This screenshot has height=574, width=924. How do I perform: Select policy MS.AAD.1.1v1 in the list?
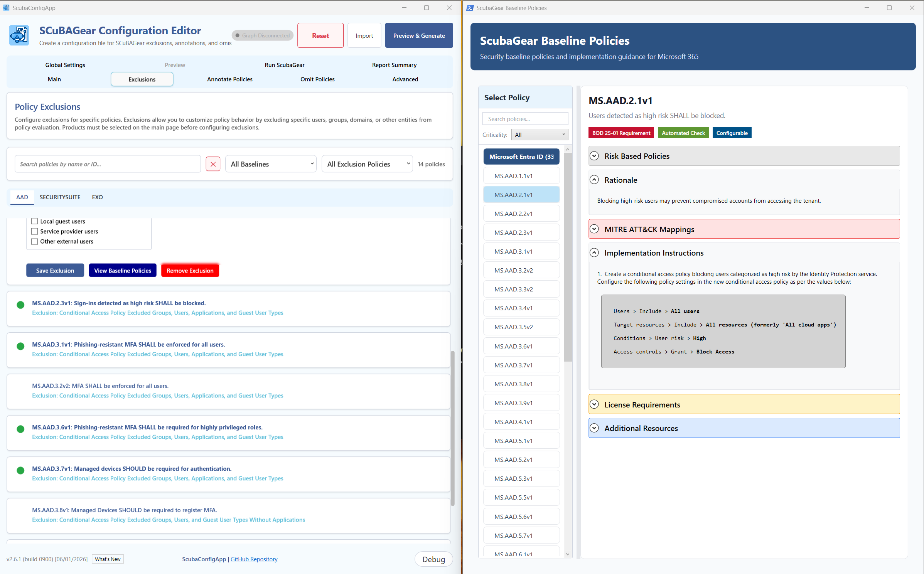click(x=521, y=176)
